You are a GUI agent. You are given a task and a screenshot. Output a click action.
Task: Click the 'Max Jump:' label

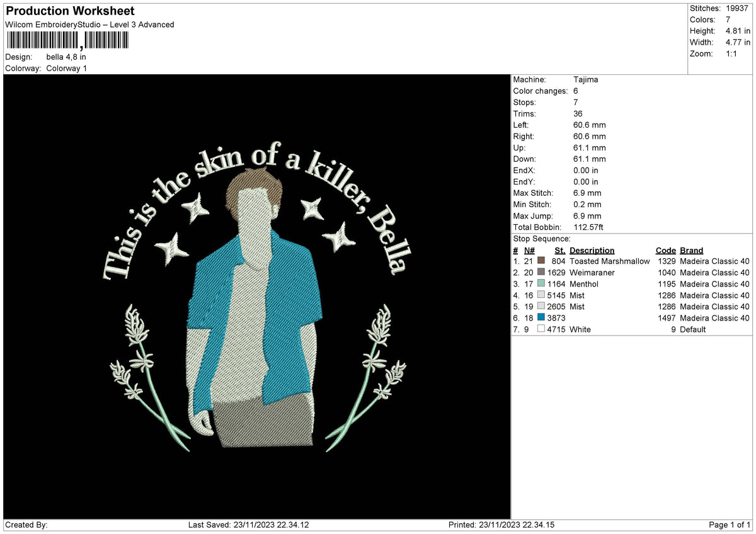click(532, 216)
